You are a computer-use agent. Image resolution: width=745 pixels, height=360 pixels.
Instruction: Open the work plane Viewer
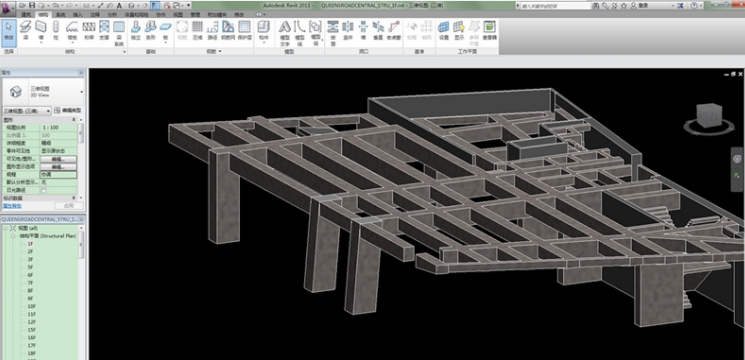[489, 30]
